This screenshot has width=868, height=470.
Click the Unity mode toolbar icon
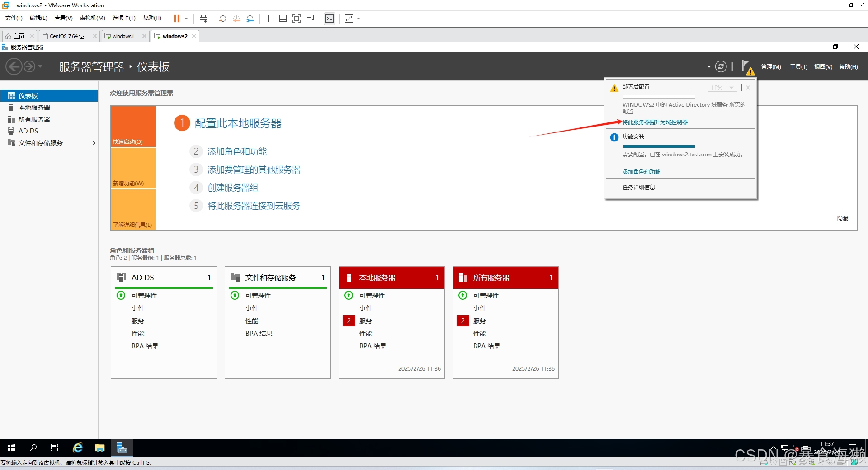[310, 19]
